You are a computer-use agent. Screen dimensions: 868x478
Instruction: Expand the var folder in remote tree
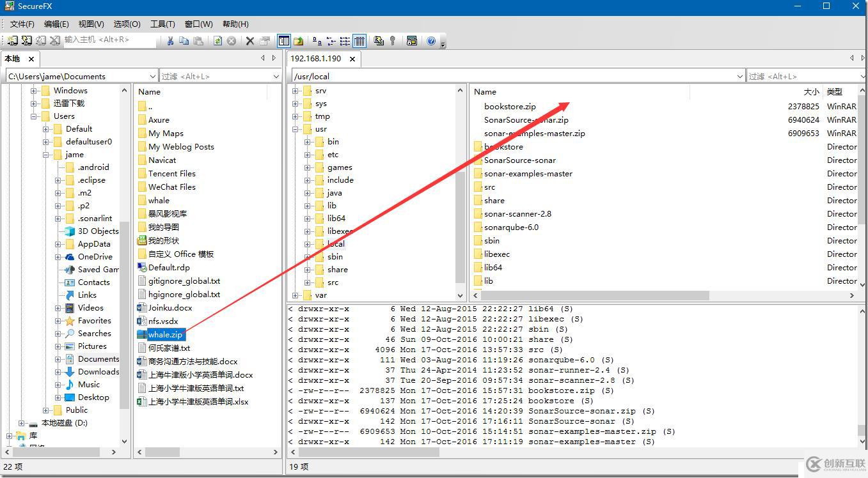click(296, 295)
